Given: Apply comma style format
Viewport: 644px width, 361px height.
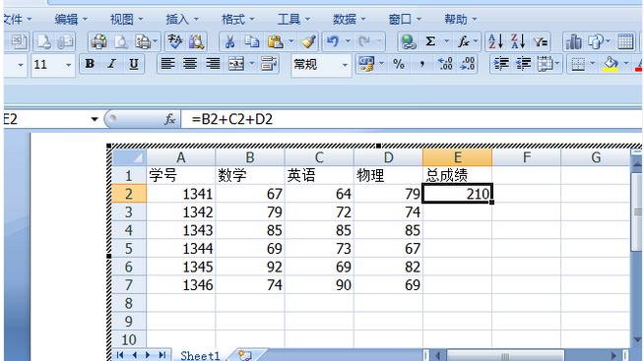Looking at the screenshot, I should [421, 64].
